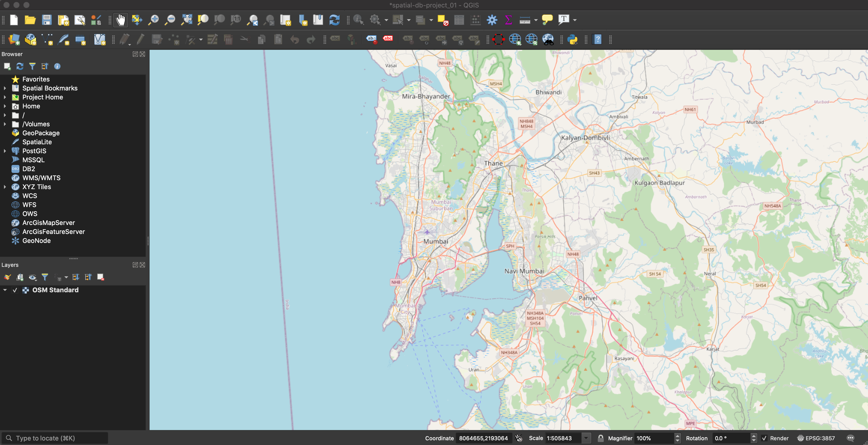Open the Python Console

(573, 39)
